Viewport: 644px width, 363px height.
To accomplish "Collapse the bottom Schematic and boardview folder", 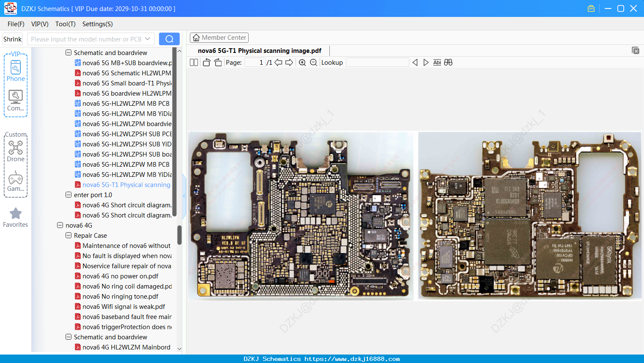I will 69,337.
